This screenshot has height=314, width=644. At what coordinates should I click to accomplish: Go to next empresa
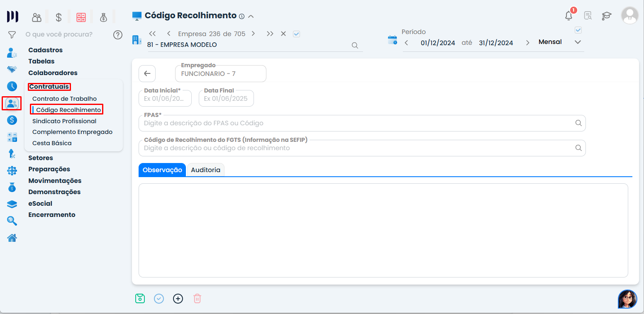[x=253, y=34]
